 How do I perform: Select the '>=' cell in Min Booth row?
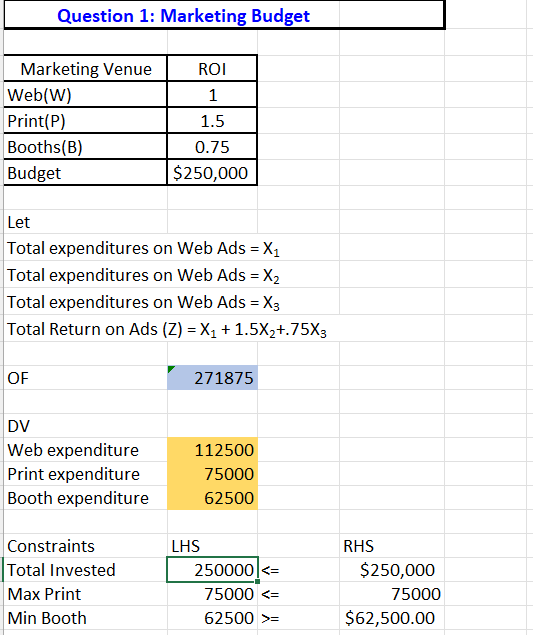(298, 618)
